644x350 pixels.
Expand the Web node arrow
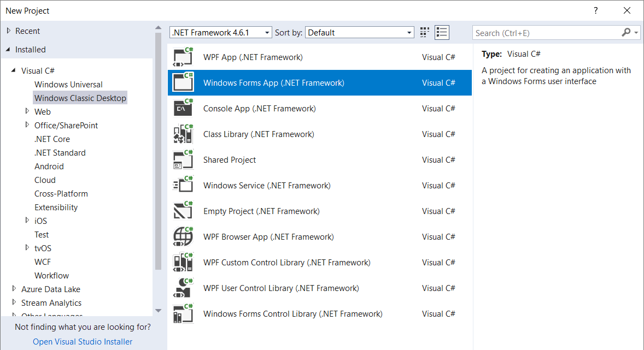[x=27, y=111]
